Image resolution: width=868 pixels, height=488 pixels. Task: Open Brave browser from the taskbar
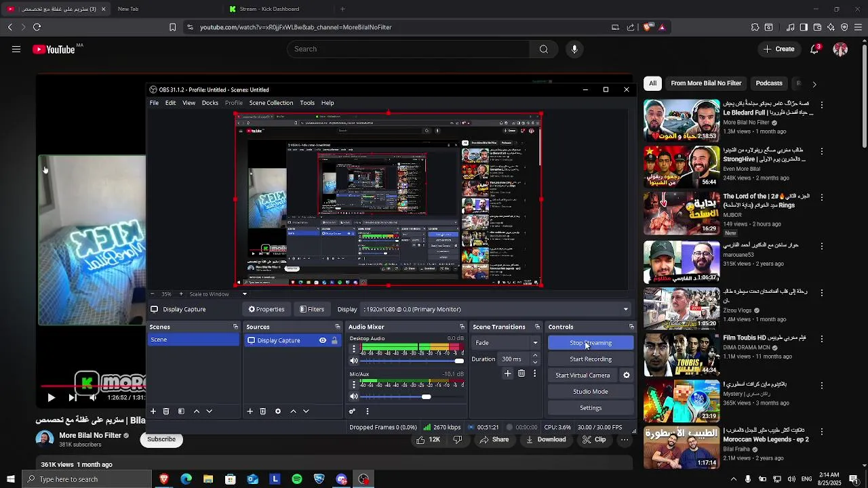click(163, 479)
